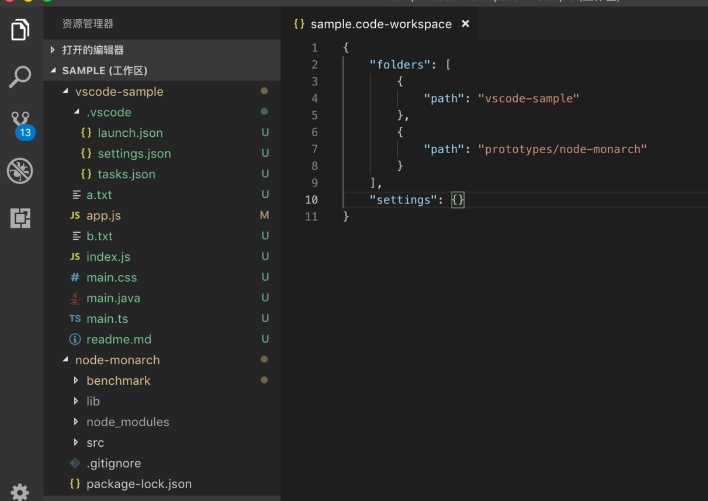Click line number 1 in the gutter

tap(315, 47)
